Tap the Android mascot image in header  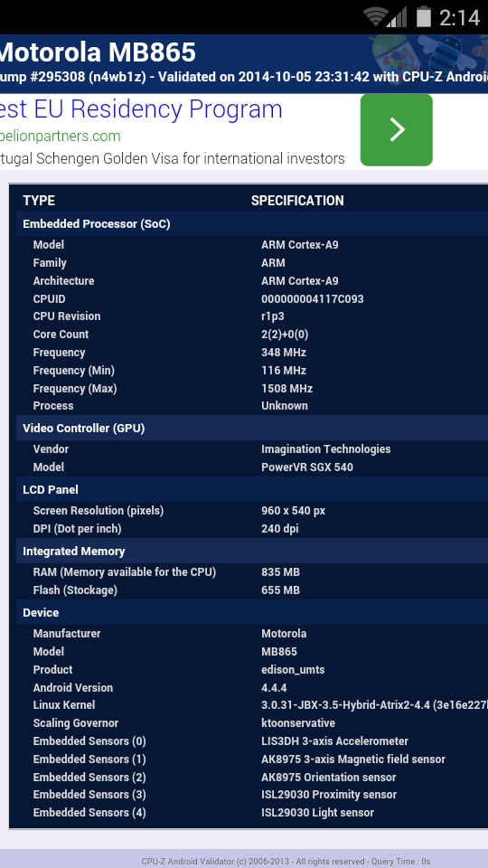pyautogui.click(x=426, y=55)
